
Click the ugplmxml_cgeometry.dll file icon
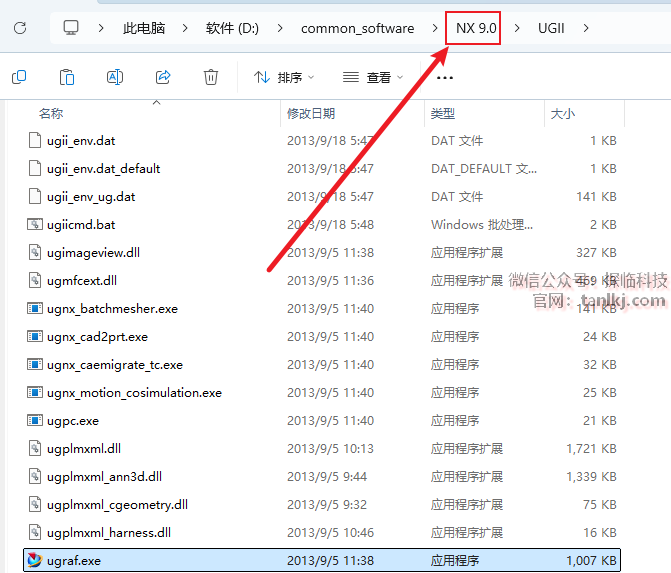pyautogui.click(x=35, y=504)
